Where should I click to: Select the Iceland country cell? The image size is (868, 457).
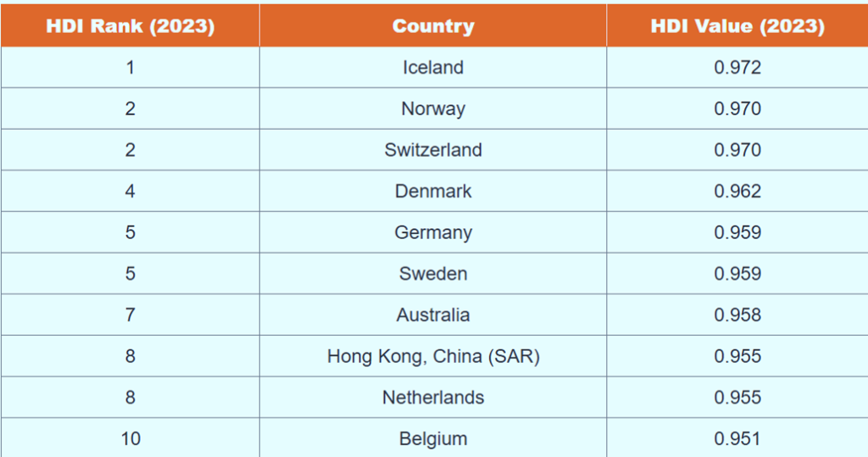pos(433,67)
